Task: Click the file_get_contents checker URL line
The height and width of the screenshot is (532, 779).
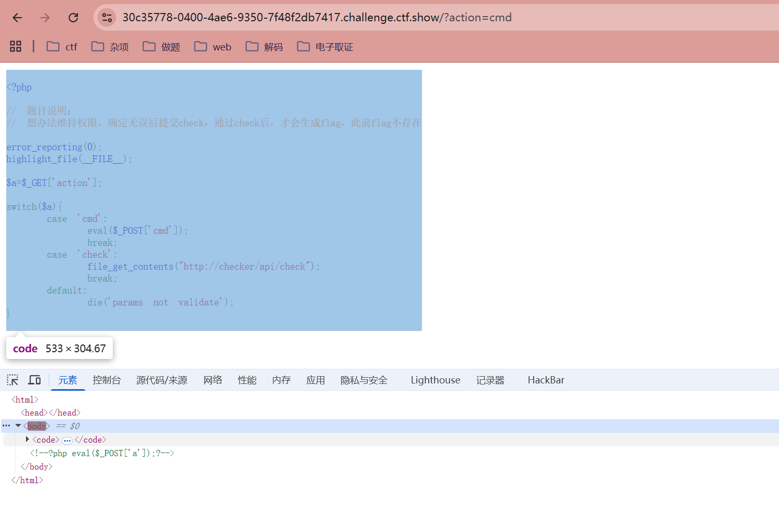Action: (203, 267)
